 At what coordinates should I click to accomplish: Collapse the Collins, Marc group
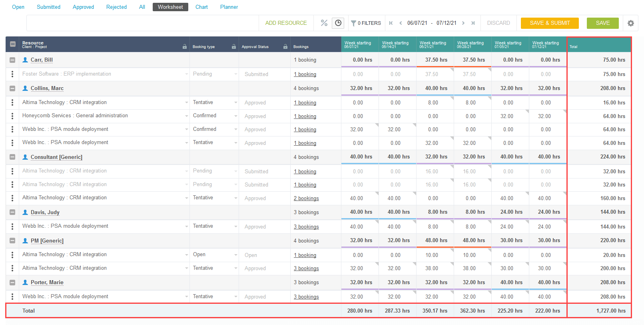click(12, 88)
